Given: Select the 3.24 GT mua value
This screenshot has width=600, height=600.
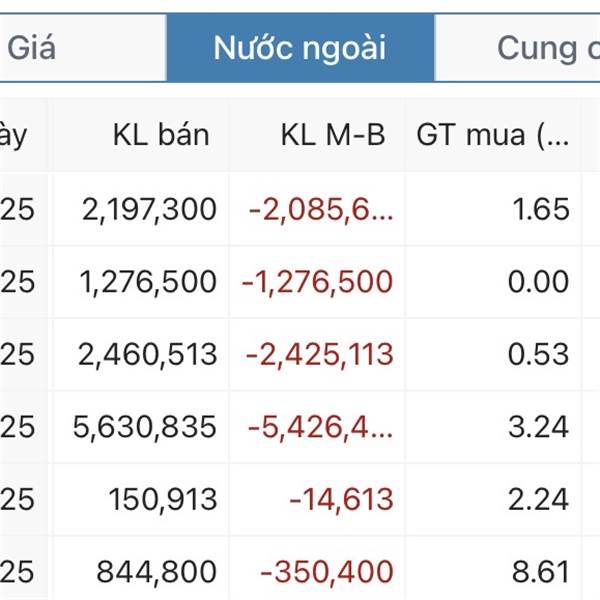Looking at the screenshot, I should (x=539, y=427).
